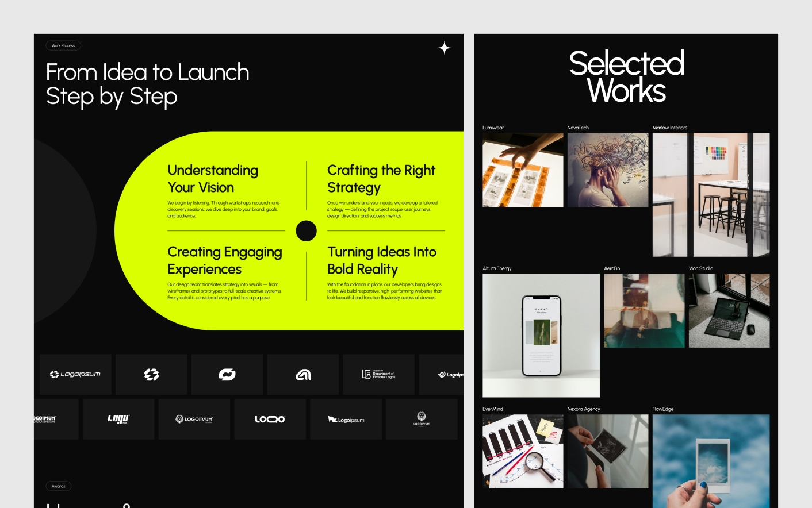
Task: Click the LOQO logo tile
Action: [270, 420]
